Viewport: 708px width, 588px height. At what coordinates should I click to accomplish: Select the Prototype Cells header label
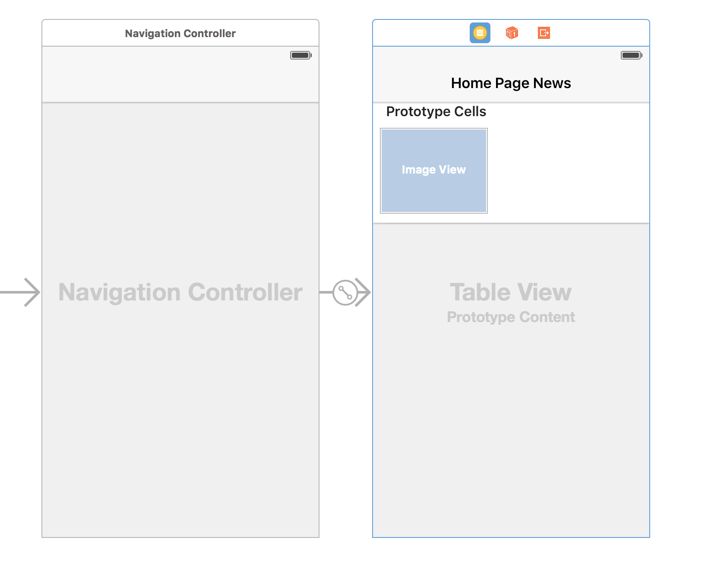[x=436, y=111]
